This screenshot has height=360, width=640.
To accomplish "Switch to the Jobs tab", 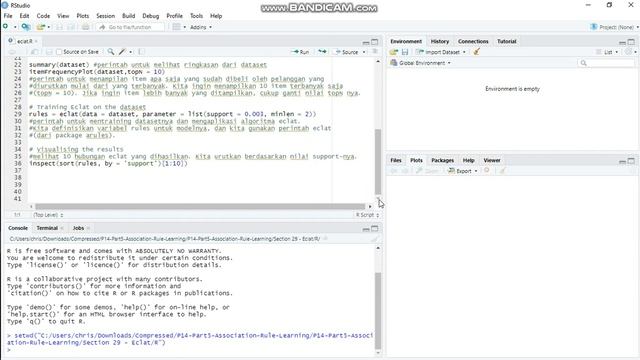I will coord(78,228).
